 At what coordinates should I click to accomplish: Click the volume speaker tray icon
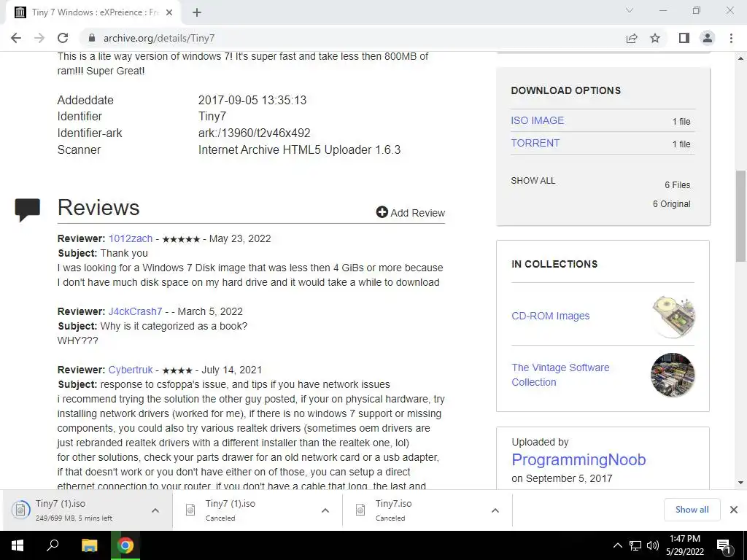click(653, 545)
